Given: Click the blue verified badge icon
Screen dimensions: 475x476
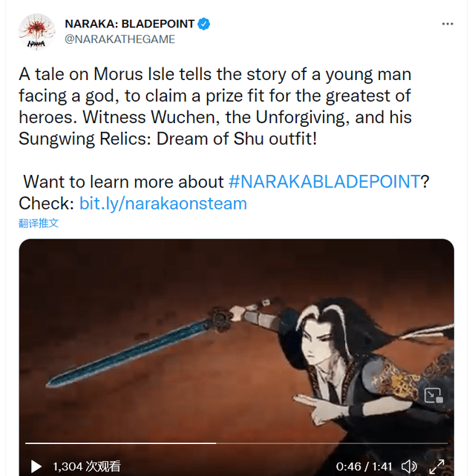Looking at the screenshot, I should click(x=203, y=24).
